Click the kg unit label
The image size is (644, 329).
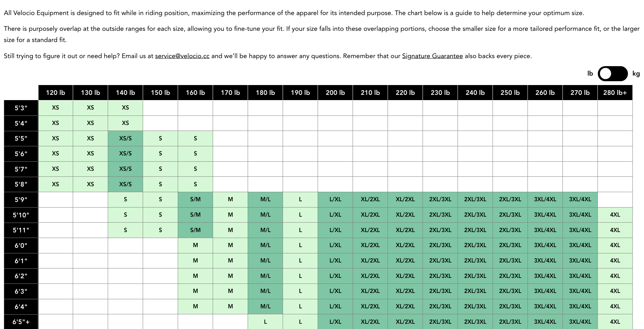point(636,73)
